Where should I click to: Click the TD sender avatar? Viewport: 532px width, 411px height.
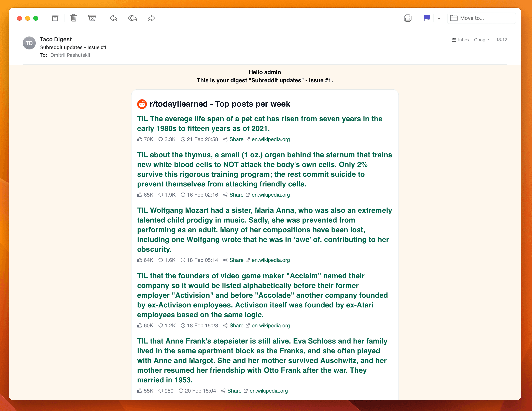(29, 43)
